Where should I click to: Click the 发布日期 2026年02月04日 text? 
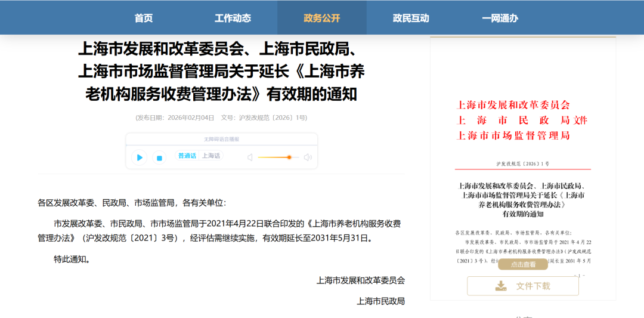pyautogui.click(x=175, y=118)
